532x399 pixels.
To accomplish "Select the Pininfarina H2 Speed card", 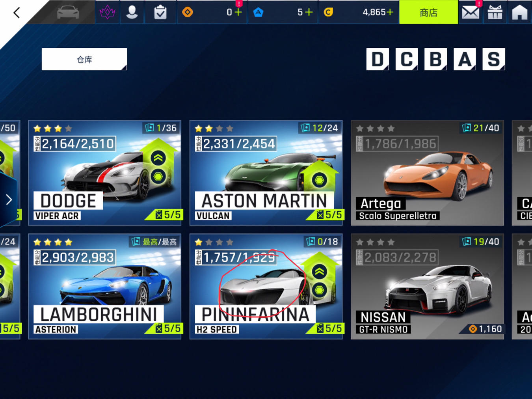I will coord(266,286).
